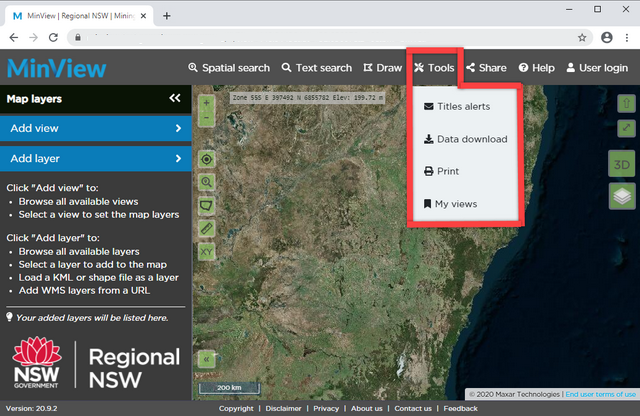The height and width of the screenshot is (416, 640).
Task: Click Version: 20.9.2 text
Action: 31,408
